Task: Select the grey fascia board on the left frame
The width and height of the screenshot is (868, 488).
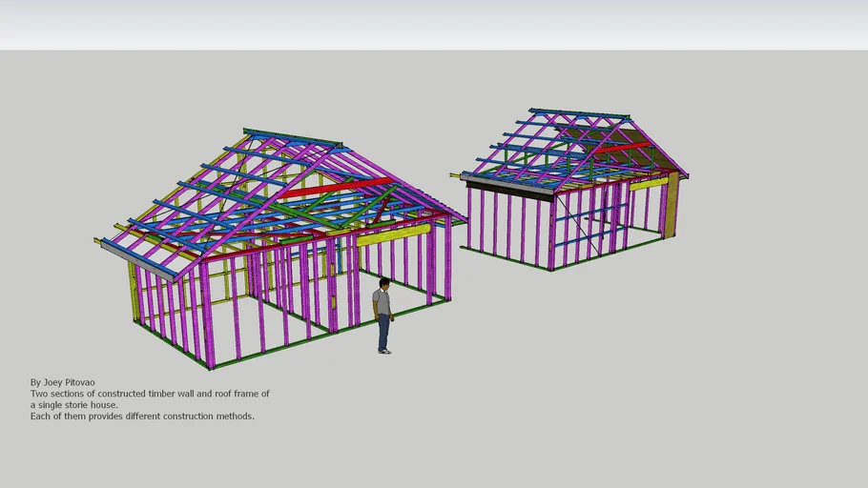Action: coord(138,262)
